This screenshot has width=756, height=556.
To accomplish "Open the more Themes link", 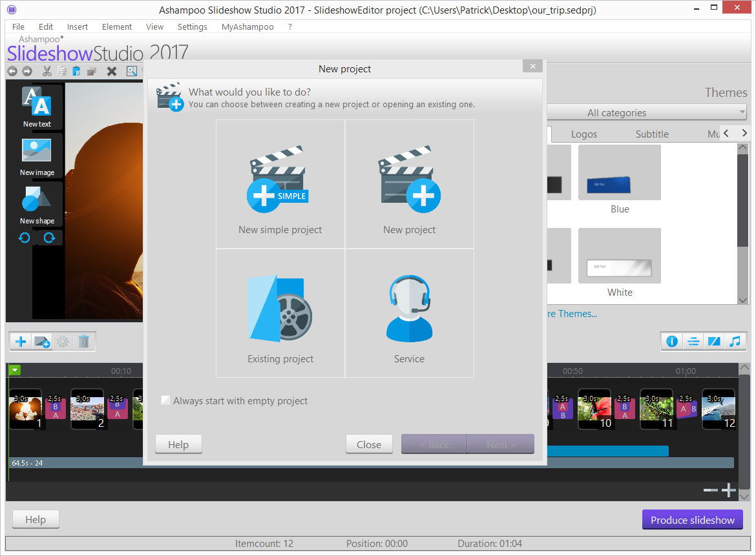I will 572,314.
